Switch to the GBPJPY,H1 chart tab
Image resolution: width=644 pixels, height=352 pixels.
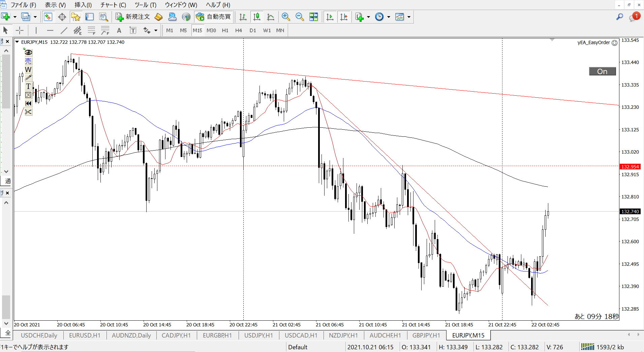pos(426,335)
